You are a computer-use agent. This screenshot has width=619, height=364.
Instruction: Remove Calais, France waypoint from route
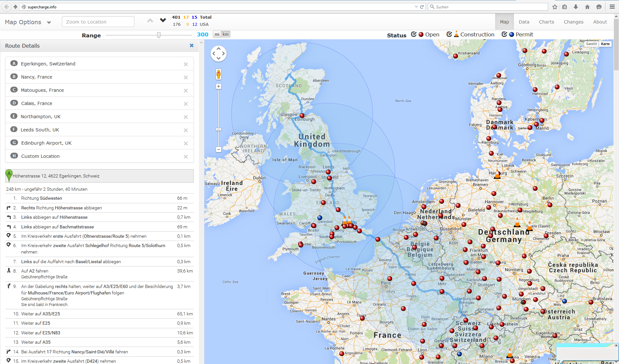pos(186,104)
